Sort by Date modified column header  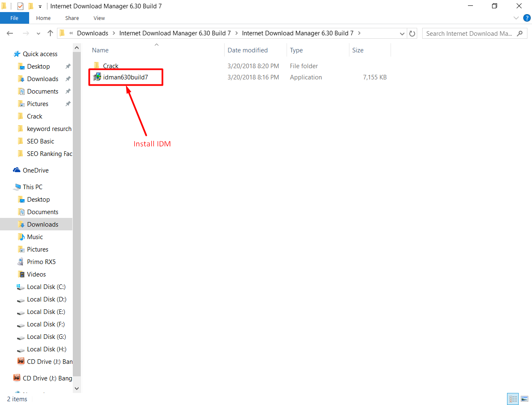[247, 50]
